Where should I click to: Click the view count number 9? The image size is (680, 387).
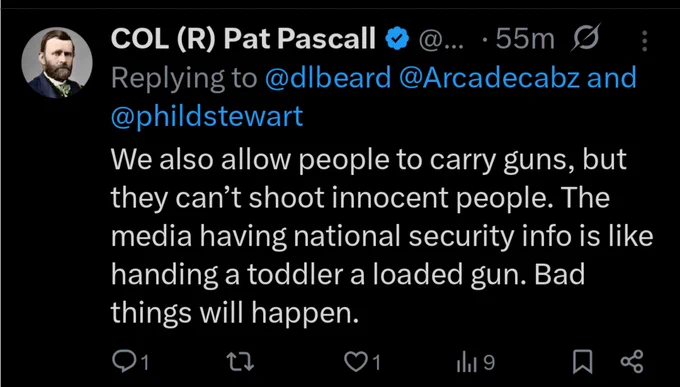click(x=489, y=363)
